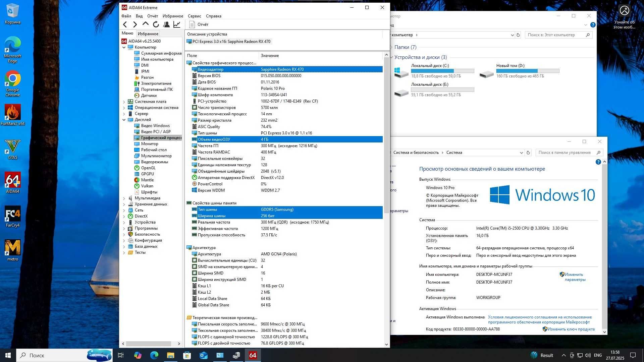644x362 pixels.
Task: Expand the Системная плата tree node
Action: coord(124,102)
